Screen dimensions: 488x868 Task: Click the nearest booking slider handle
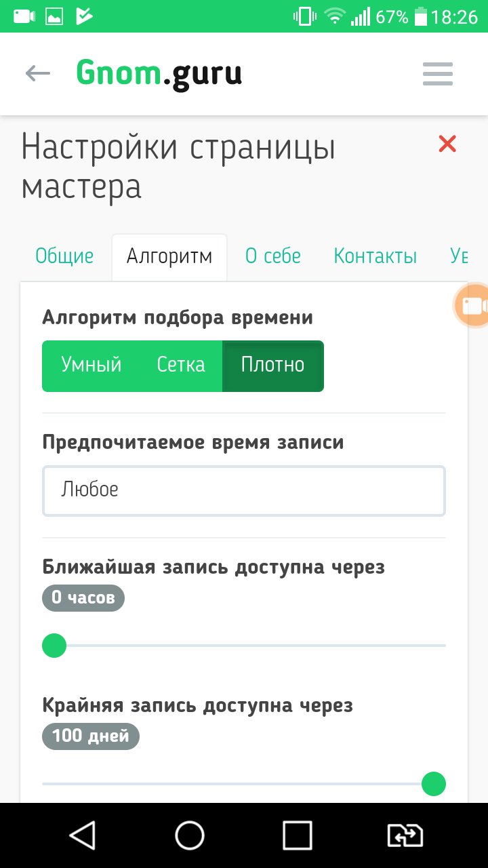(x=54, y=646)
